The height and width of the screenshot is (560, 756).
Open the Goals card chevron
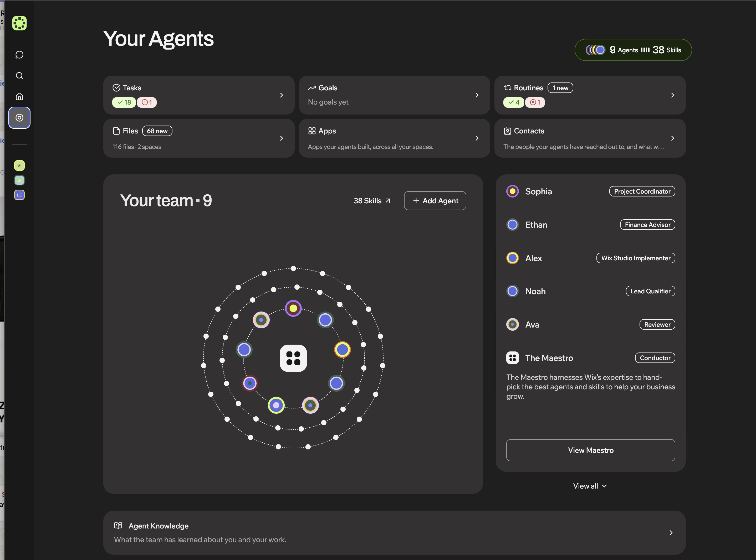(477, 95)
